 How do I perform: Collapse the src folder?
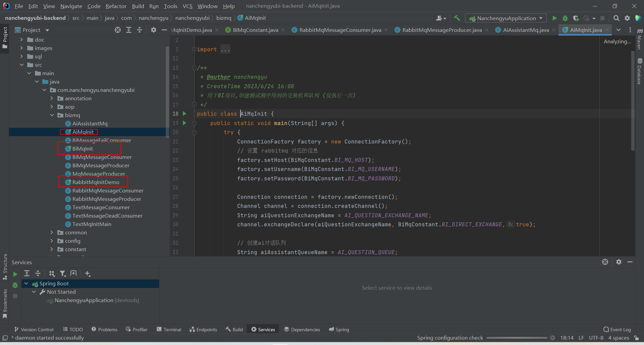pos(21,65)
